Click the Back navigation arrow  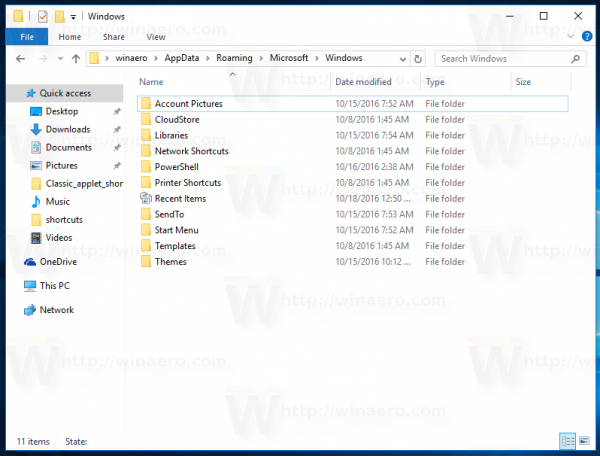tap(21, 59)
